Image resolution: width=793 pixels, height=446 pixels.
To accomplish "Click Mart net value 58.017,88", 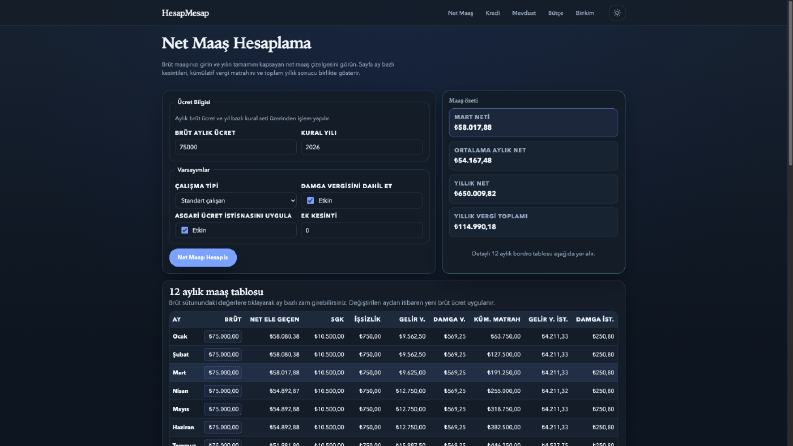I will pyautogui.click(x=284, y=373).
